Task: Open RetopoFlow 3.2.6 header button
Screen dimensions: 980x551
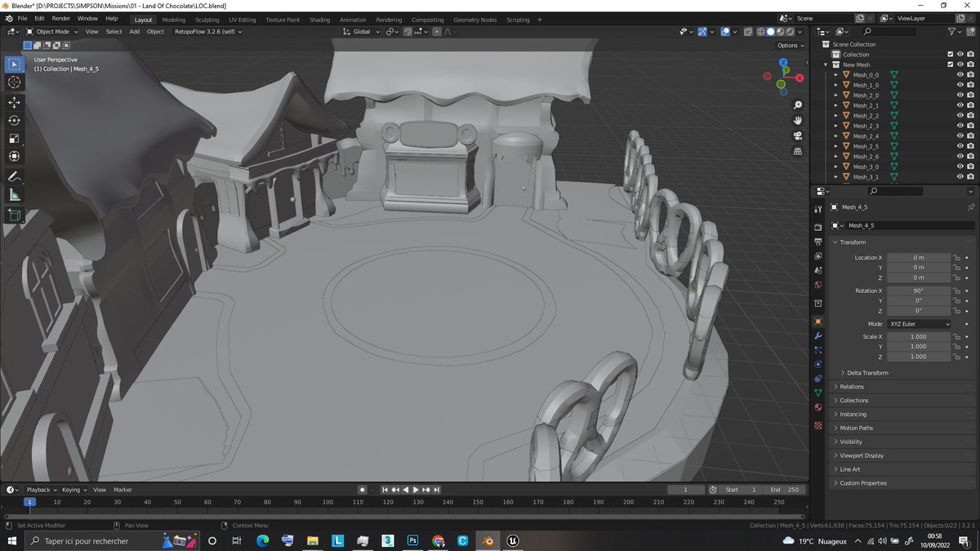Action: pyautogui.click(x=204, y=32)
